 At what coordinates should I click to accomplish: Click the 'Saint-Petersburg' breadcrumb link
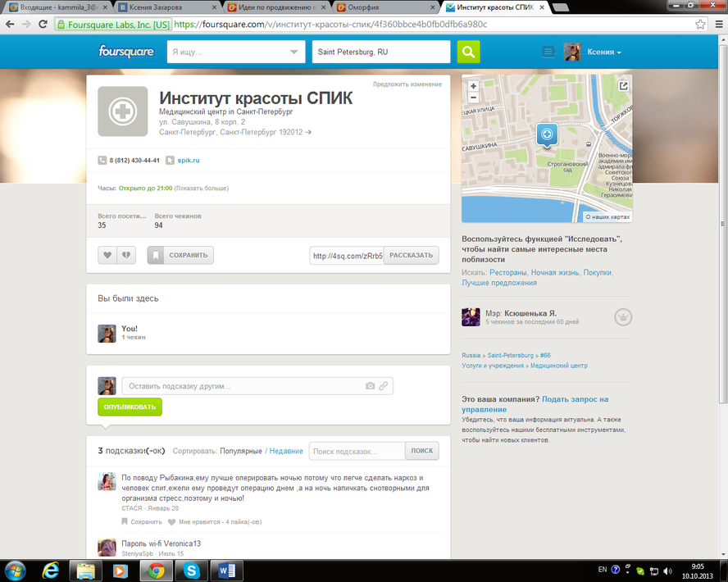(x=510, y=355)
